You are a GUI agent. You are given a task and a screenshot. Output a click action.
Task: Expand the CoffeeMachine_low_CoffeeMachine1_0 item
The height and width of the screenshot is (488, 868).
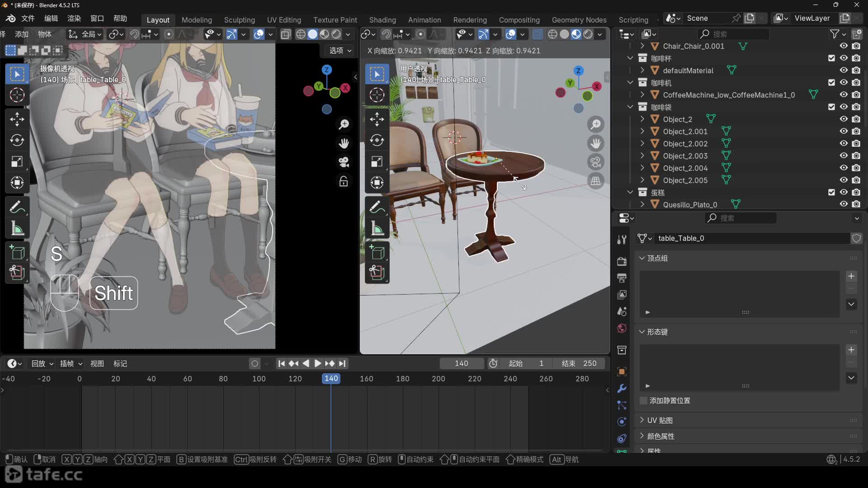pyautogui.click(x=642, y=95)
